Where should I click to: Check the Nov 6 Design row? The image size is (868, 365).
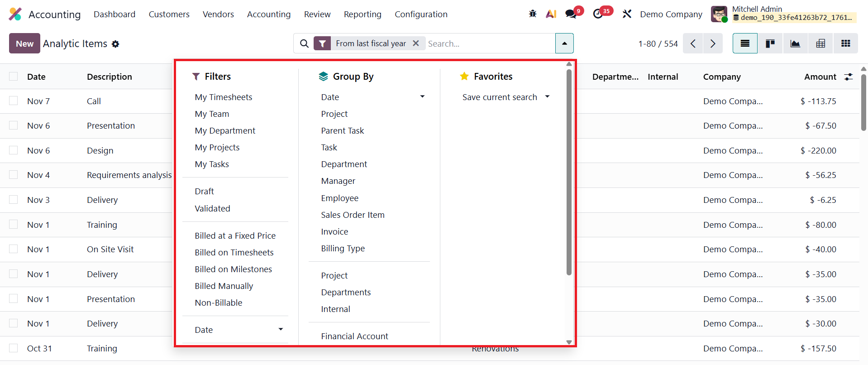click(14, 150)
